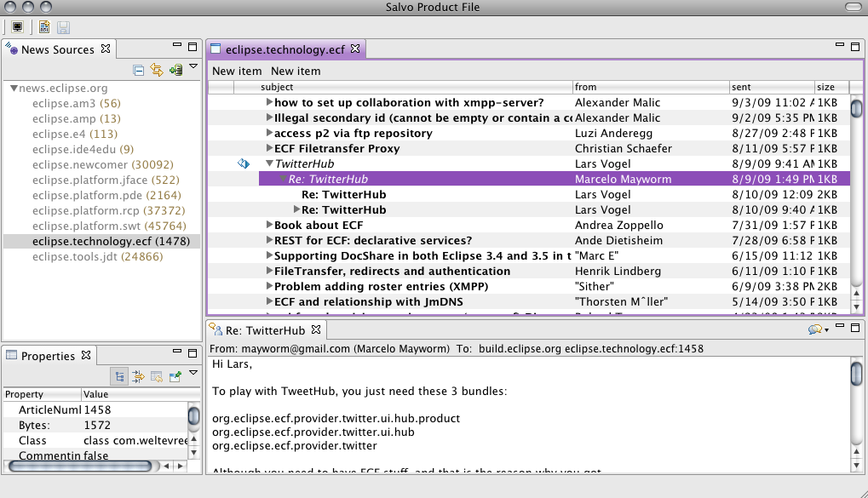Click the reply speech-bubble icon in article view
Image resolution: width=868 pixels, height=498 pixels.
[x=815, y=329]
